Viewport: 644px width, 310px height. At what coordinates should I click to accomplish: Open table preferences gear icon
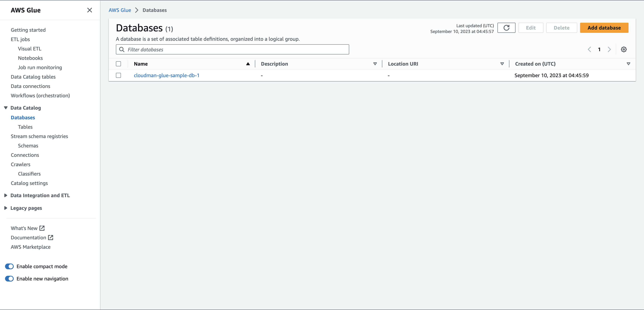[624, 49]
